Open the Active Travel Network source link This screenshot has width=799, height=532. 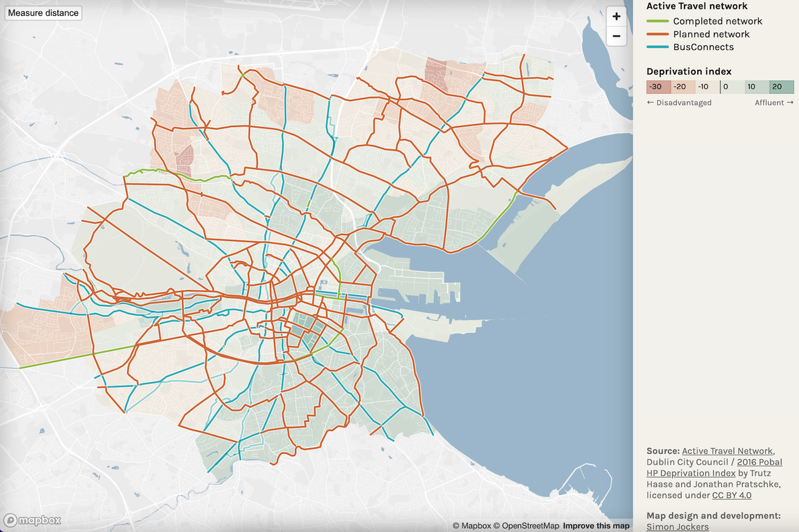coord(726,451)
